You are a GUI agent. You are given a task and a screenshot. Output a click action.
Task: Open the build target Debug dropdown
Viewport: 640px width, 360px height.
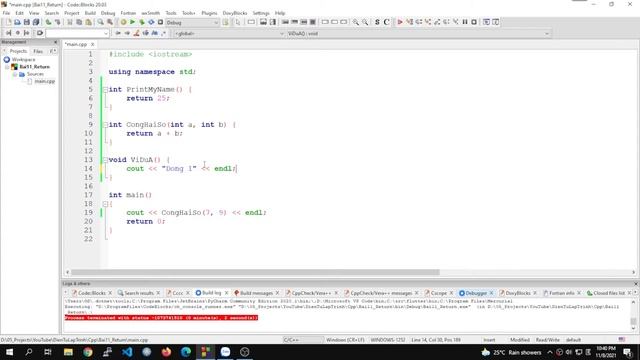192,22
